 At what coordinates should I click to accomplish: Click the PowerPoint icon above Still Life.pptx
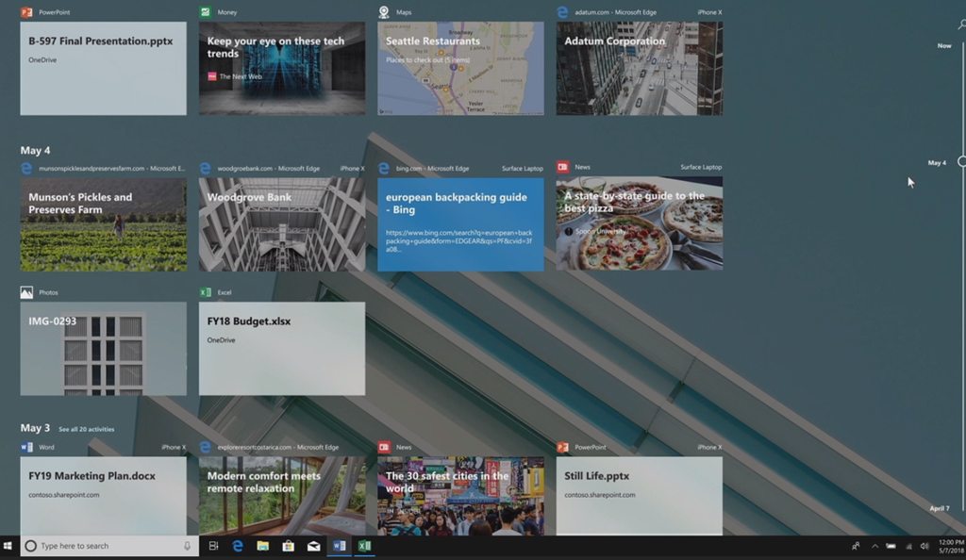tap(562, 447)
